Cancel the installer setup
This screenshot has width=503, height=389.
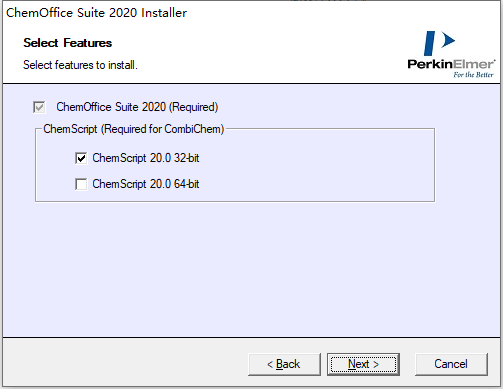point(451,364)
